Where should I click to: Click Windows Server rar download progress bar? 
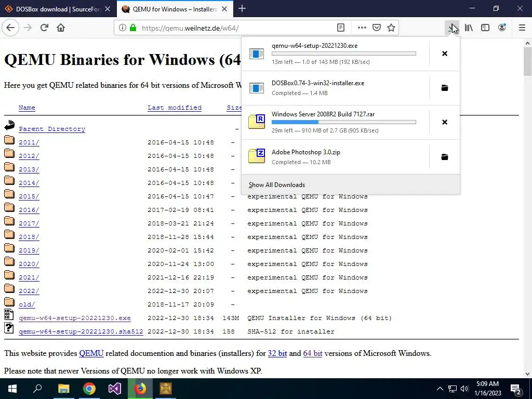point(344,122)
